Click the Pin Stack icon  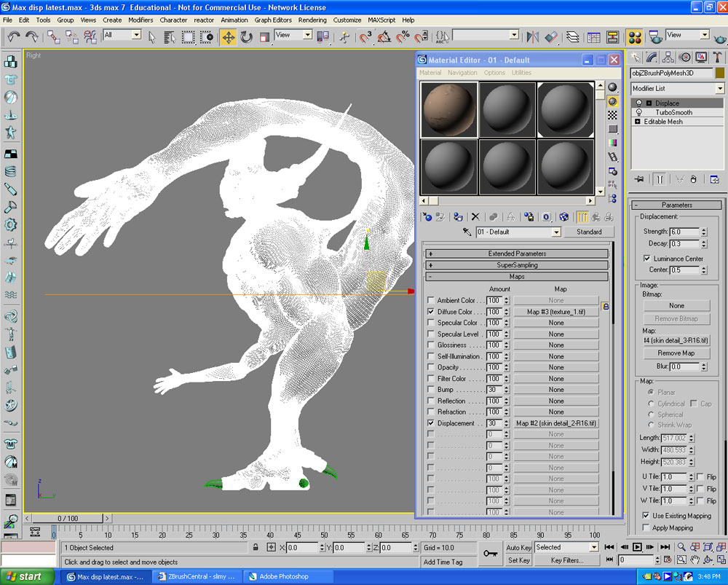[640, 179]
